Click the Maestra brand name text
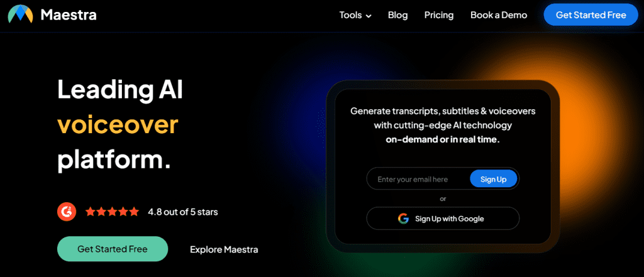The image size is (644, 277). [x=69, y=15]
